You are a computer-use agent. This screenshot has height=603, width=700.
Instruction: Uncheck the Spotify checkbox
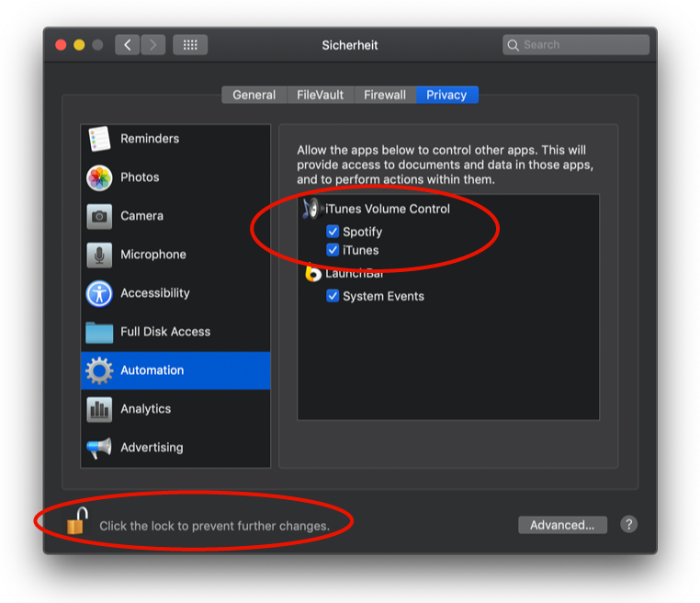[x=333, y=232]
